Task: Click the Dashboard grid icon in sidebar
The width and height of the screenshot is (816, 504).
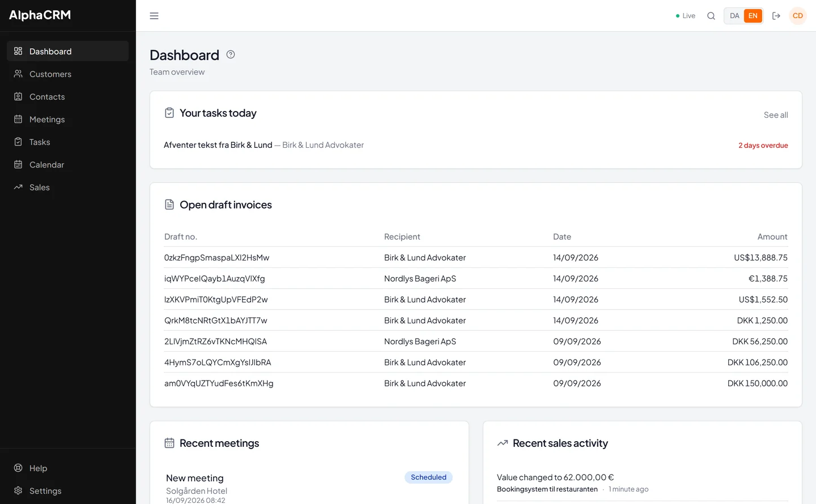Action: pos(18,51)
